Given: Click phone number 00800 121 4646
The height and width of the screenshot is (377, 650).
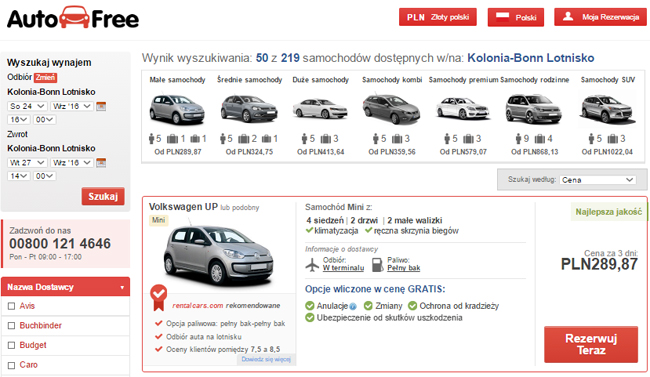Looking at the screenshot, I should pyautogui.click(x=60, y=243).
